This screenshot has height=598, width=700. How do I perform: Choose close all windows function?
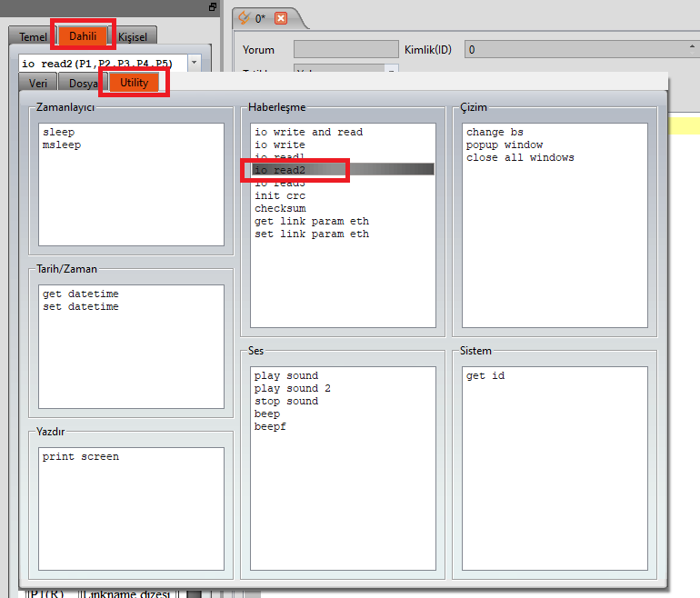[520, 158]
